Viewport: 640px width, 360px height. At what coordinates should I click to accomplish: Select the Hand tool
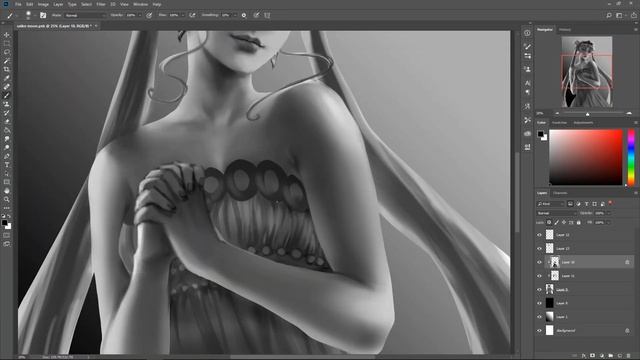coord(7,191)
